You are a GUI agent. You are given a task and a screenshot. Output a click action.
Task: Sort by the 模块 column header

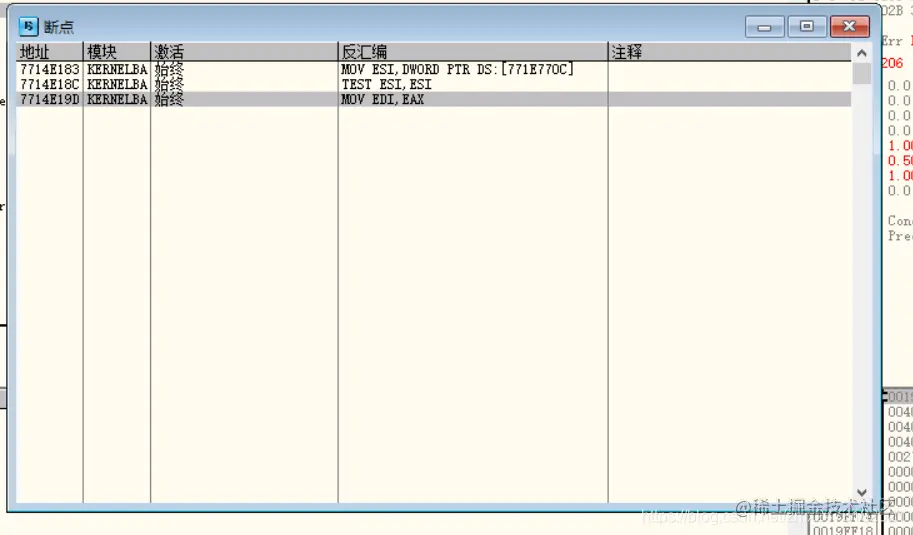coord(117,52)
